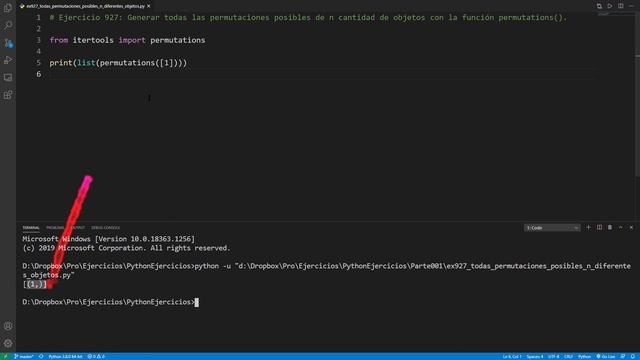Click the master branch in status bar
The image size is (640, 360).
pos(24,356)
